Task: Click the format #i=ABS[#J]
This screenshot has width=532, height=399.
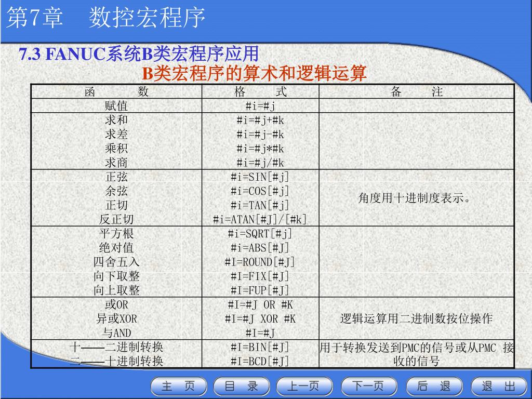Action: coord(260,248)
